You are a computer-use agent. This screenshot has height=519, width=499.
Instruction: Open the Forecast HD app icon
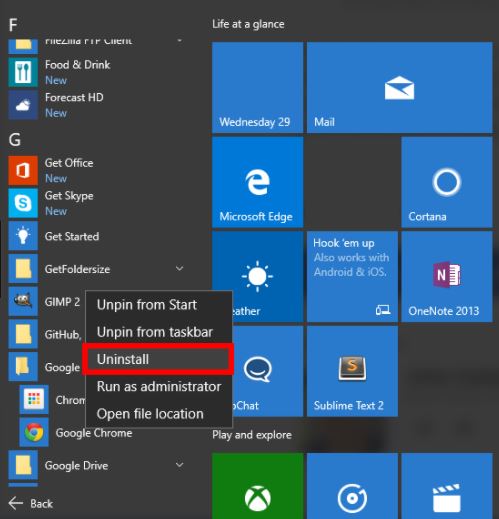point(23,105)
